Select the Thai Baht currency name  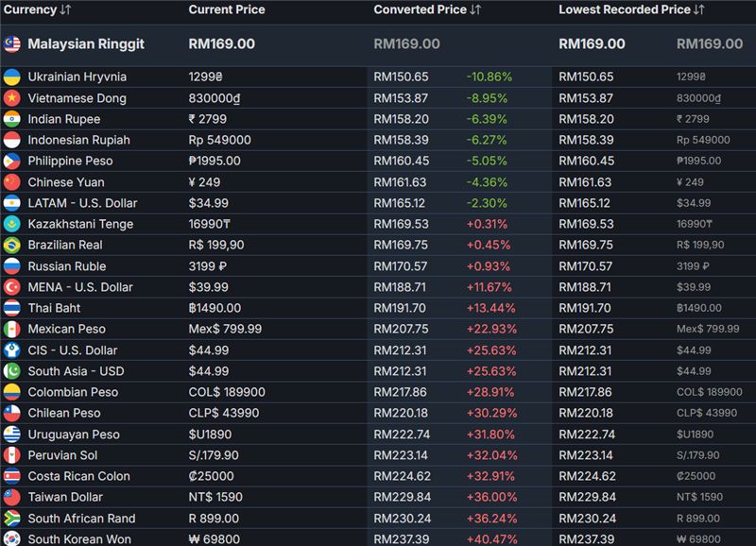pyautogui.click(x=54, y=308)
